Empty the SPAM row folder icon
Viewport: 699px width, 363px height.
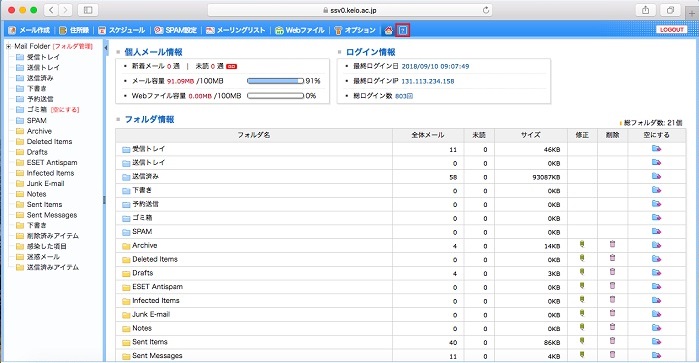point(656,231)
